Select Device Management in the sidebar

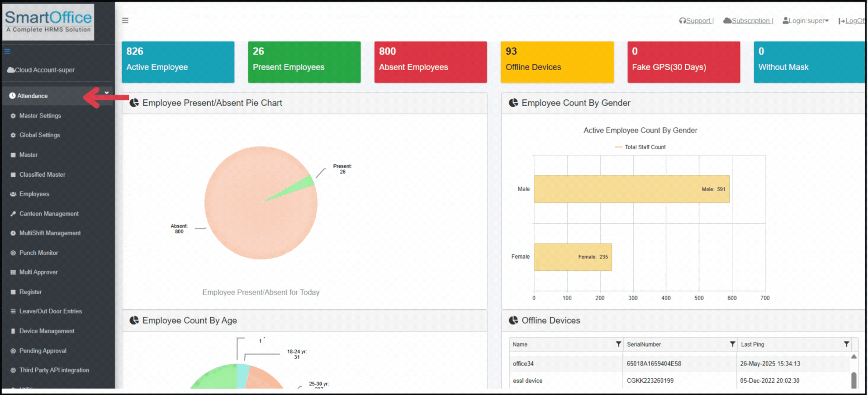[47, 331]
